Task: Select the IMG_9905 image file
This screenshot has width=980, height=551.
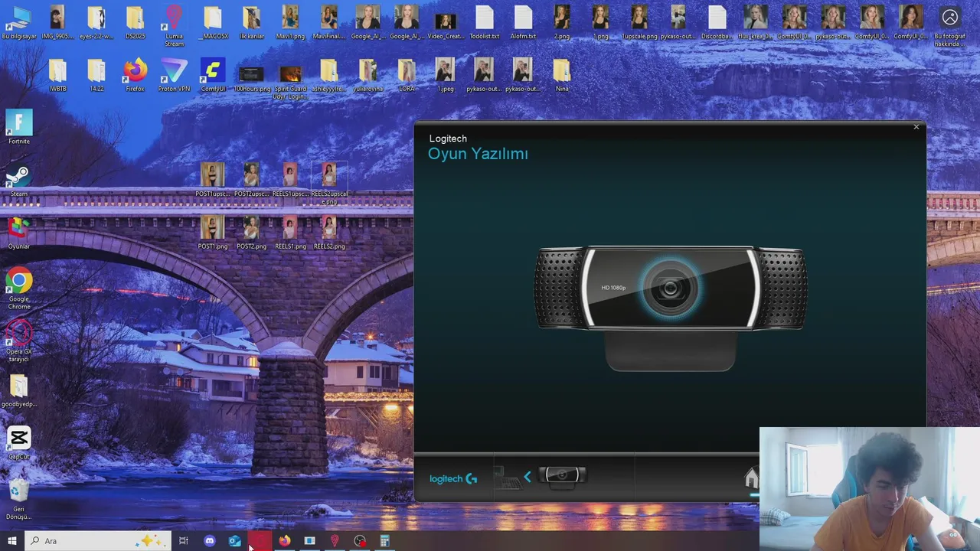Action: pyautogui.click(x=57, y=24)
